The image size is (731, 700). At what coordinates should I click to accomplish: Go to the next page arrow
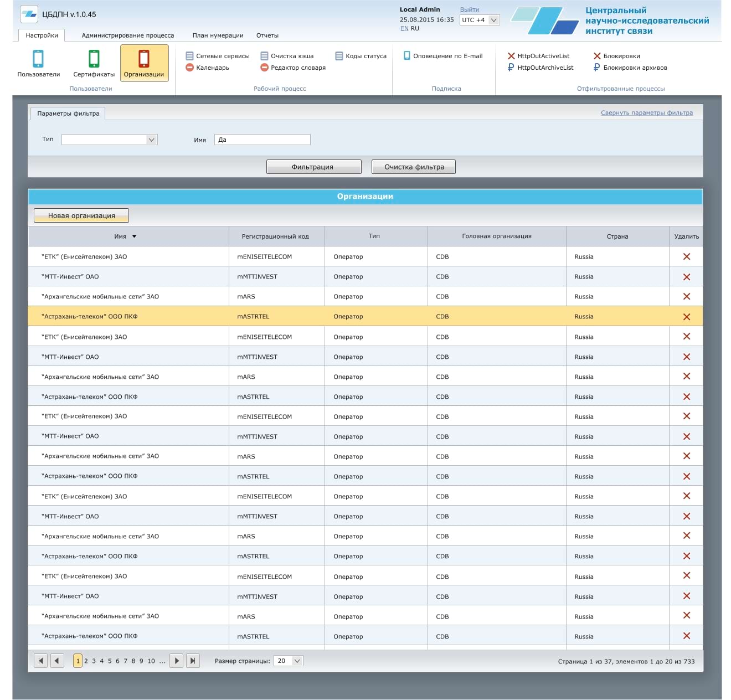pos(176,661)
